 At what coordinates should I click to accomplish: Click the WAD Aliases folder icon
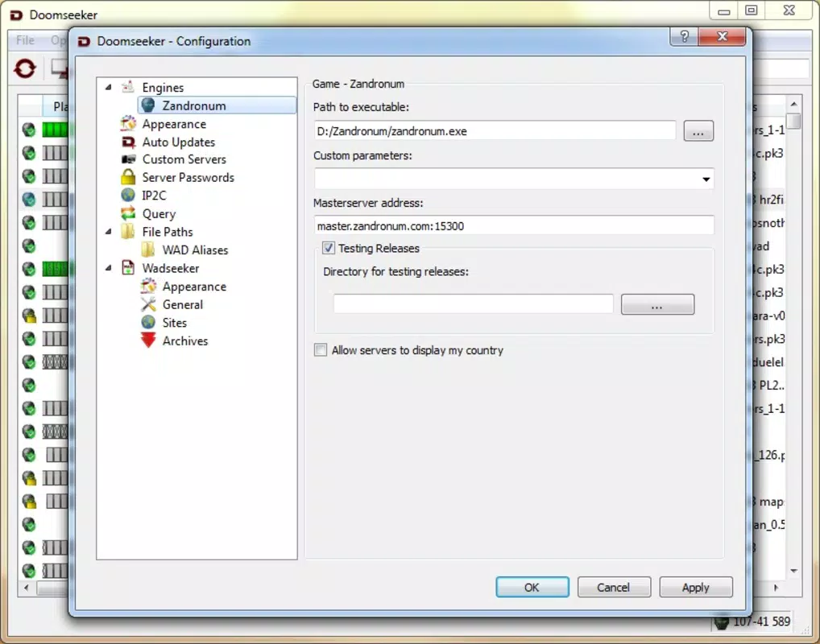148,250
